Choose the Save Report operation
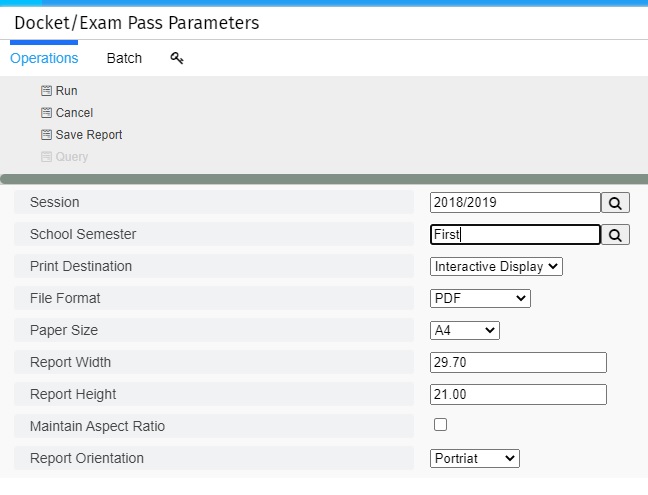648x495 pixels. pyautogui.click(x=89, y=135)
